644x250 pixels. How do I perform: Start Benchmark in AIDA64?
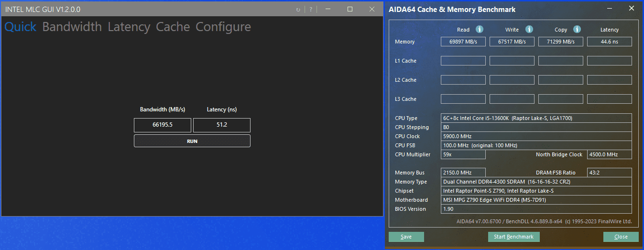pyautogui.click(x=514, y=237)
